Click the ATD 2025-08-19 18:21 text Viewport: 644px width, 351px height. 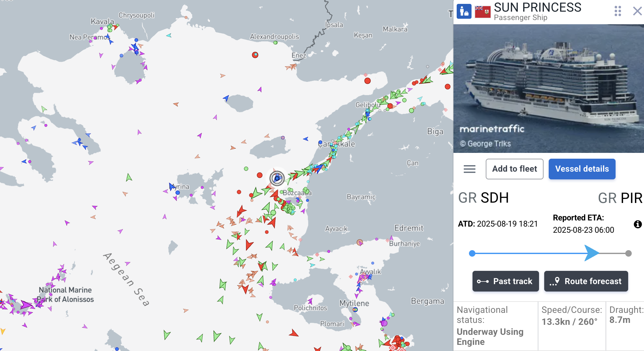tap(498, 224)
